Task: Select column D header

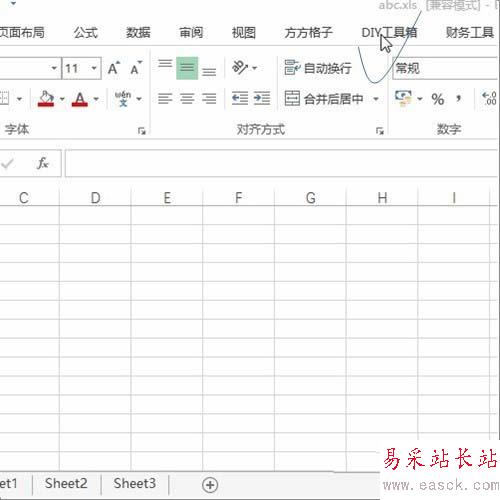Action: tap(95, 198)
